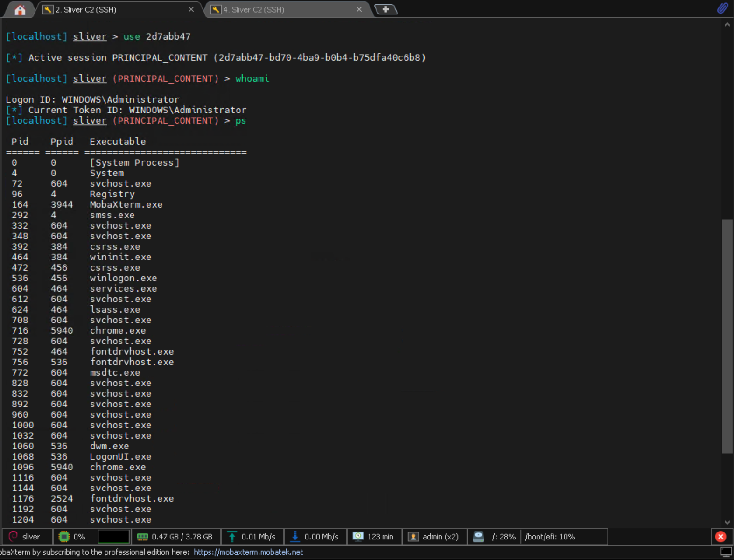734x560 pixels.
Task: Click the Pid column header
Action: point(20,141)
